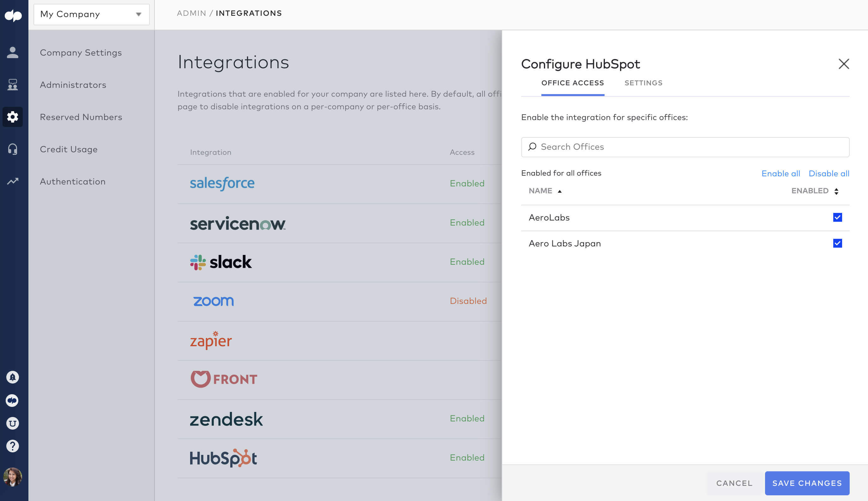Click the Save Changes button
868x501 pixels.
(807, 483)
